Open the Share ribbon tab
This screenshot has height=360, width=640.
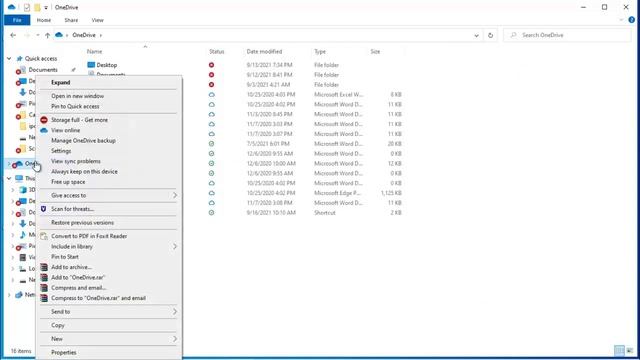point(71,20)
